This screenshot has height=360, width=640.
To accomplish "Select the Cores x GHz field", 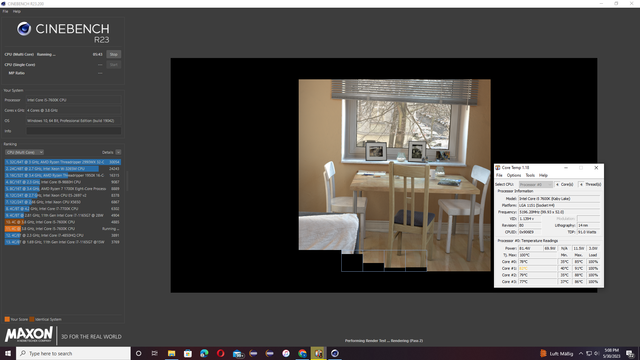I will point(74,110).
